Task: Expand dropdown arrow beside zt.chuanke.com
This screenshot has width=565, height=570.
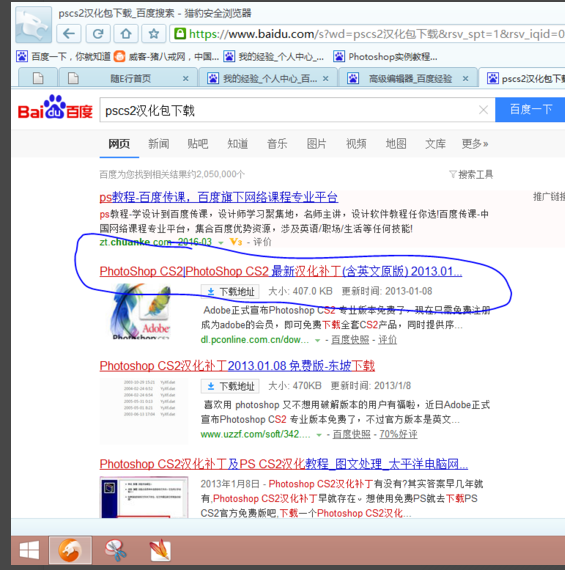Action: point(221,242)
